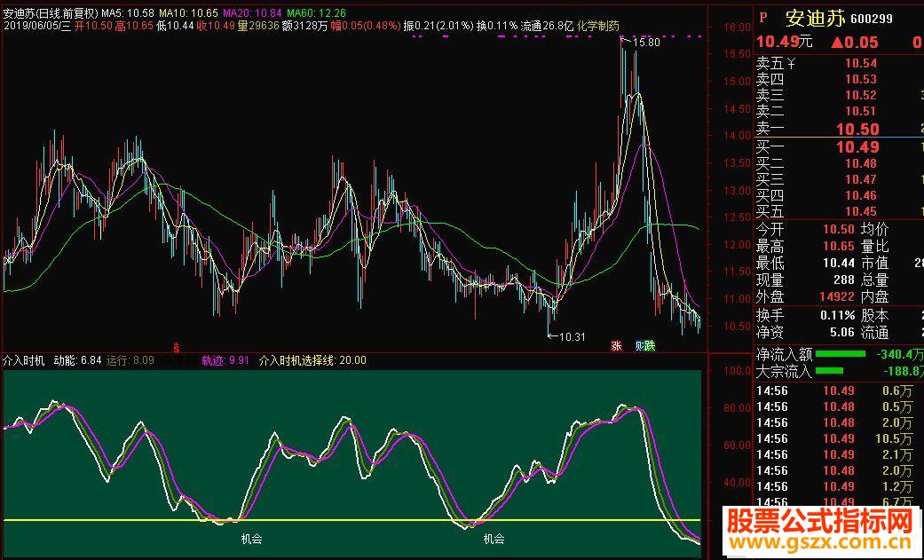Click the 股本 label
The height and width of the screenshot is (560, 924).
[x=874, y=315]
